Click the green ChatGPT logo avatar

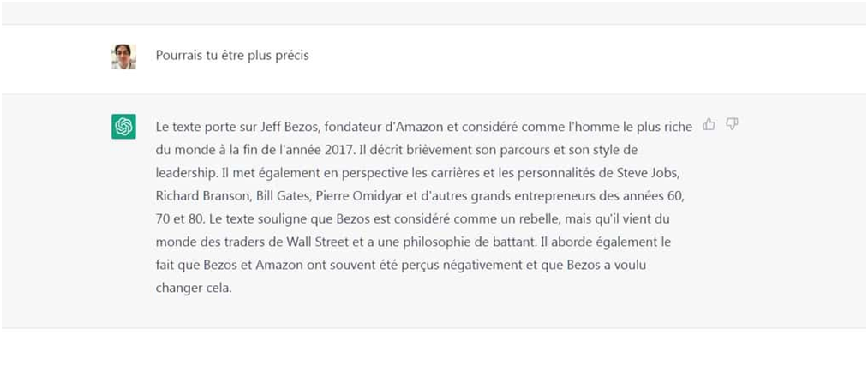click(123, 127)
